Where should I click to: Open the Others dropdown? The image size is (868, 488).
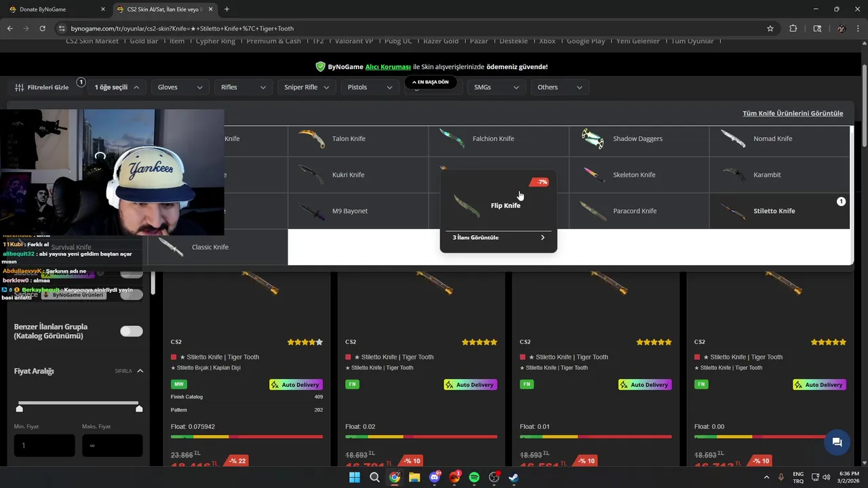tap(559, 87)
